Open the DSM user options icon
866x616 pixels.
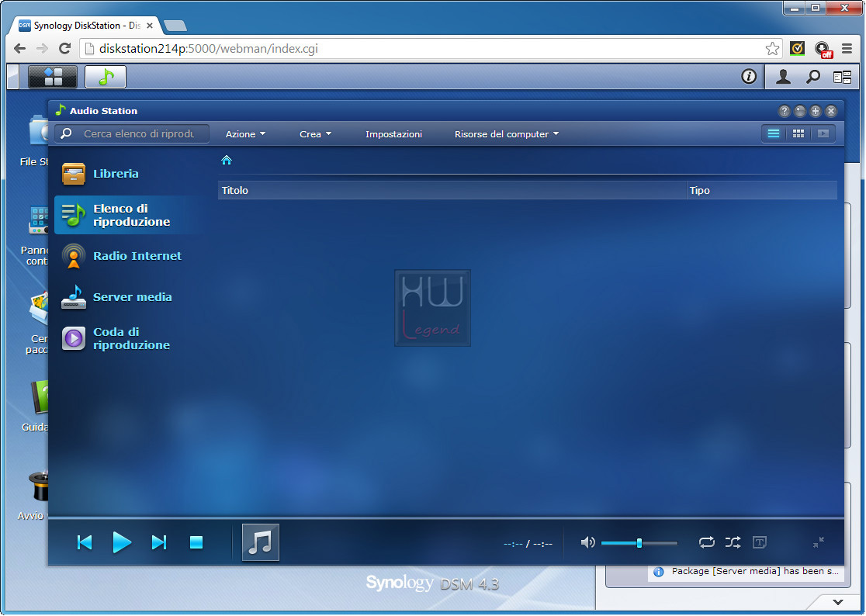pyautogui.click(x=783, y=77)
